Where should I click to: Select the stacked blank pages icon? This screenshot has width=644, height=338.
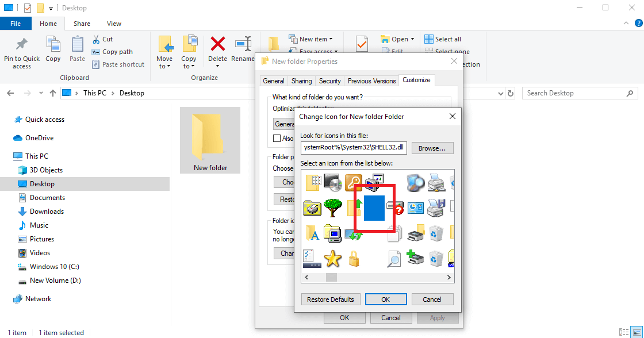tap(395, 234)
